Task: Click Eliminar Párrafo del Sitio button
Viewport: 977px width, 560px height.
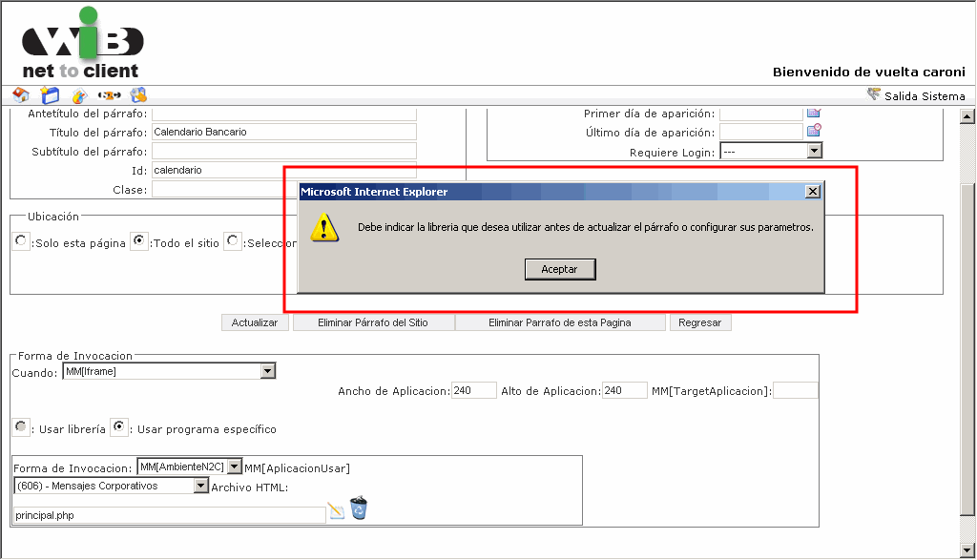Action: tap(373, 322)
